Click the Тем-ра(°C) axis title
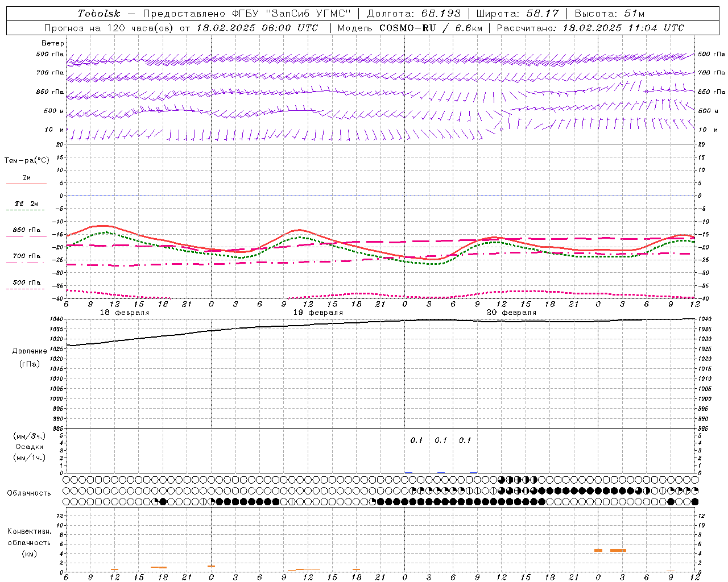728x582 pixels. pyautogui.click(x=27, y=161)
